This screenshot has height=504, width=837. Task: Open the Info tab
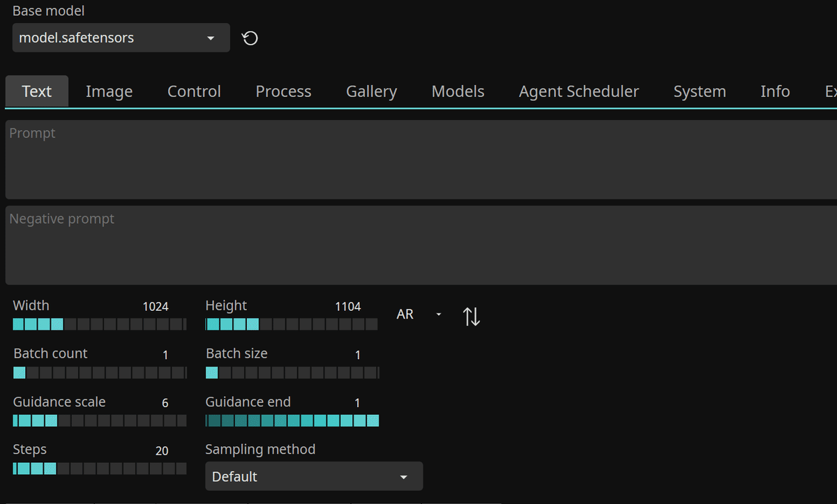pos(775,91)
